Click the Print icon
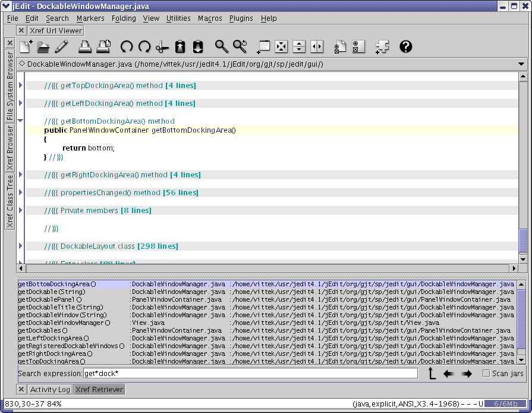This screenshot has width=532, height=413. coord(84,46)
